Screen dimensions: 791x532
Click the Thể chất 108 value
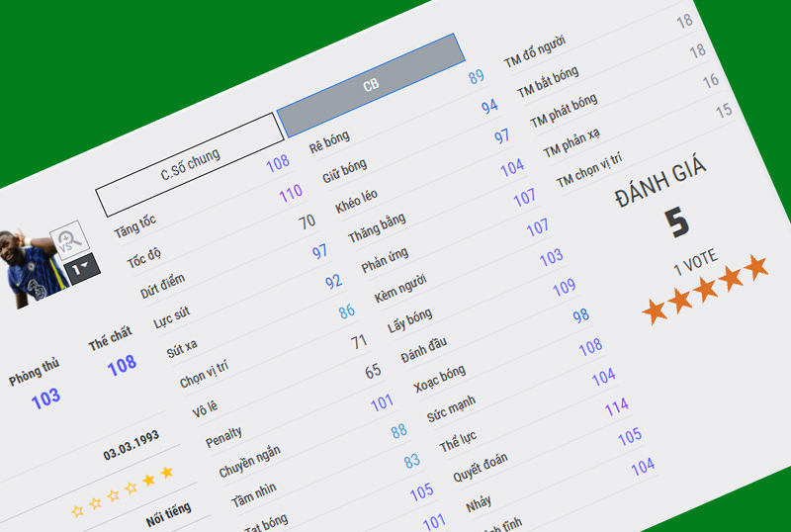(122, 365)
